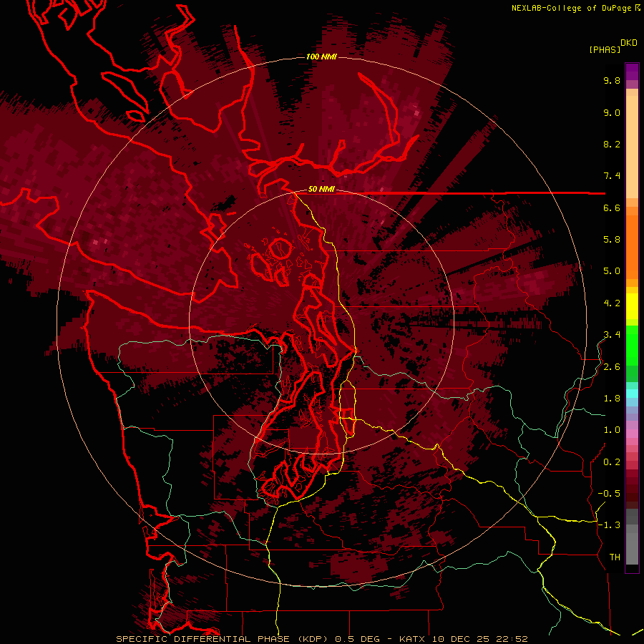Image resolution: width=644 pixels, height=644 pixels.
Task: Click the 9.0 legend value
Action: pyautogui.click(x=612, y=112)
